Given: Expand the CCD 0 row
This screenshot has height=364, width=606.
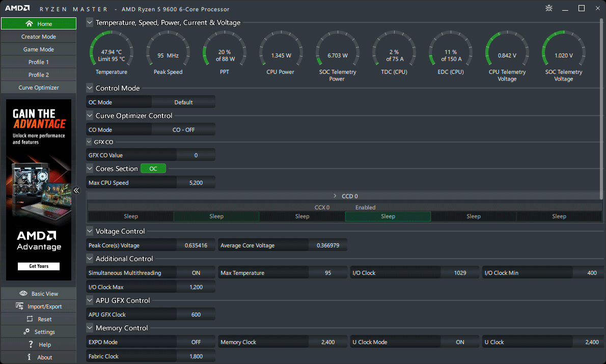Looking at the screenshot, I should pyautogui.click(x=335, y=196).
